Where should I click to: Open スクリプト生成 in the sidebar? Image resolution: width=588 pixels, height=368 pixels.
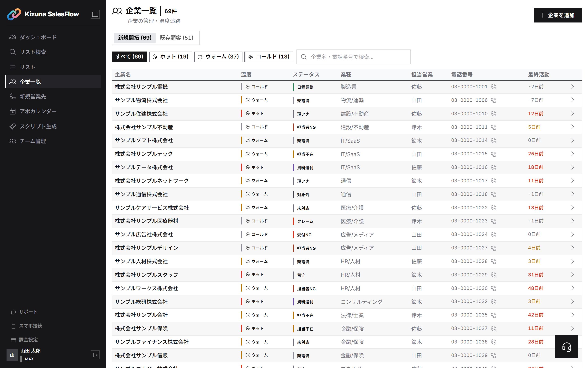[x=53, y=126]
